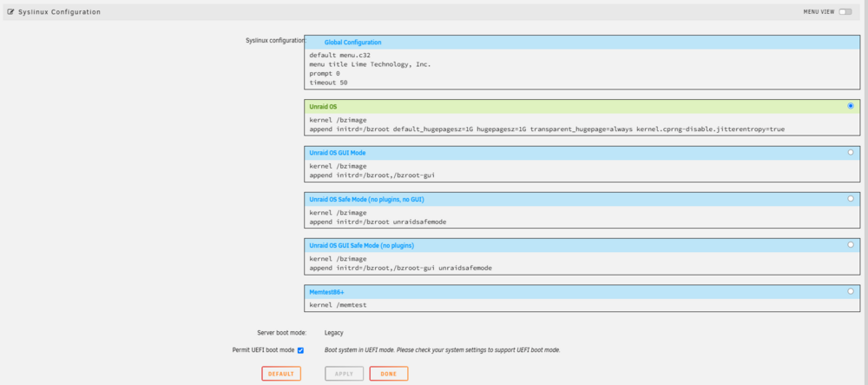Click the 'prompt 0' line
The width and height of the screenshot is (868, 385).
click(325, 73)
